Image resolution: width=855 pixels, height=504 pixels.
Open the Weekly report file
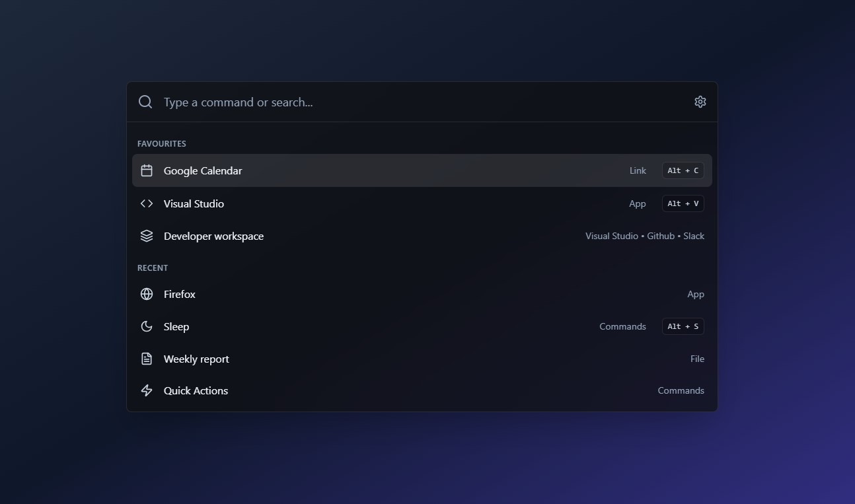(422, 359)
